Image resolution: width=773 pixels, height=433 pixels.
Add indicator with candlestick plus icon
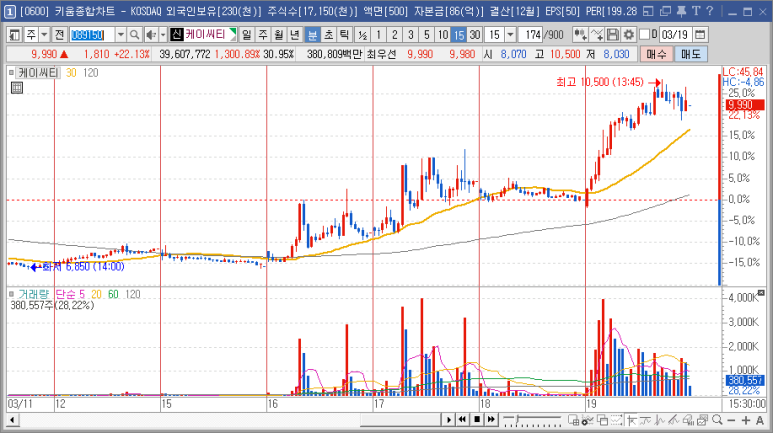pyautogui.click(x=580, y=35)
